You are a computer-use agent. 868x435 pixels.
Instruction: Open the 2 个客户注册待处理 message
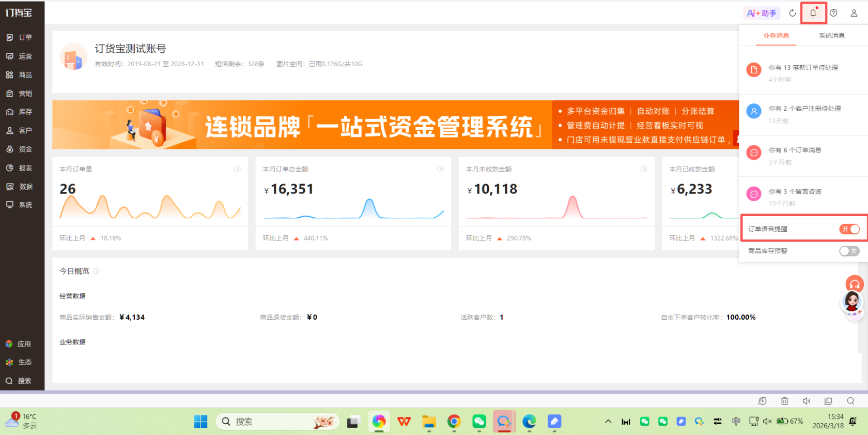pyautogui.click(x=803, y=114)
